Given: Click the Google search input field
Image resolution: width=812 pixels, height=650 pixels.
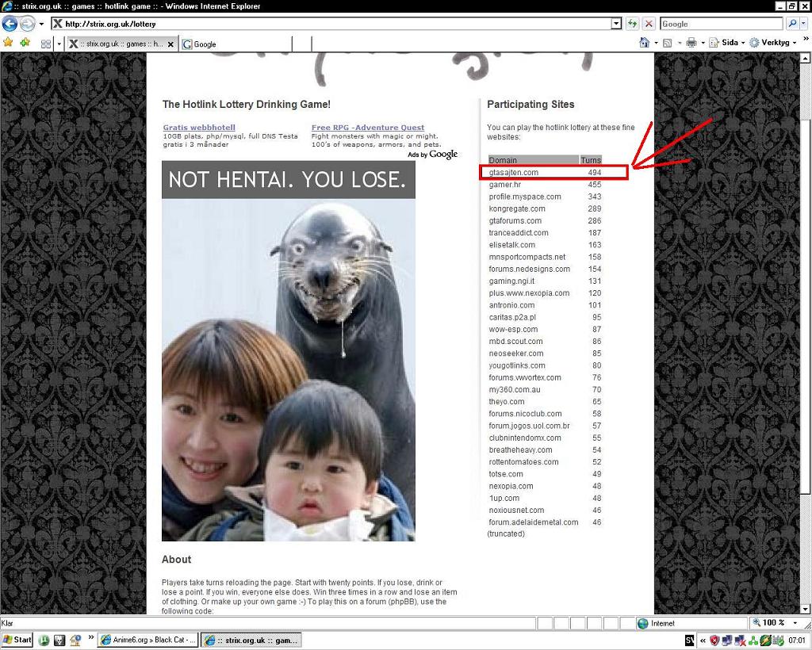Looking at the screenshot, I should (x=721, y=24).
